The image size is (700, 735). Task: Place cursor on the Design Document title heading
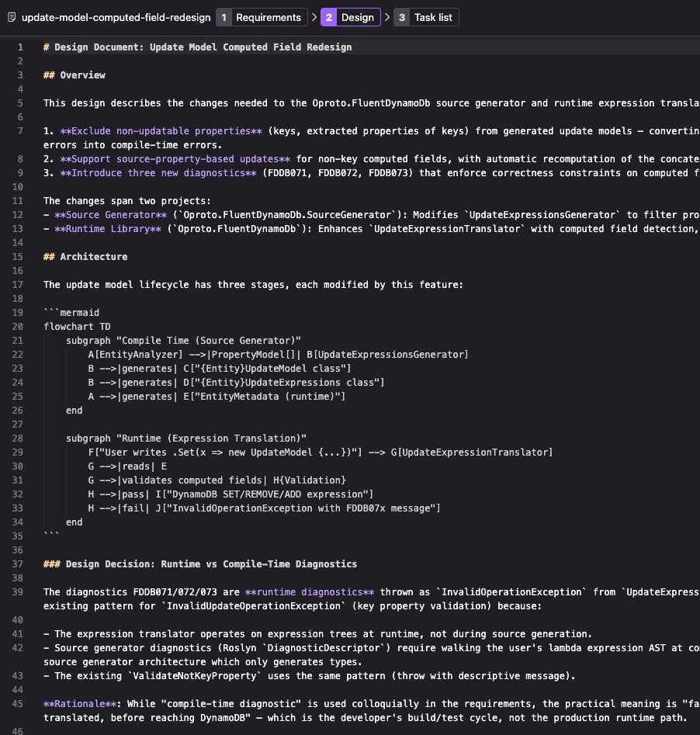tap(197, 47)
